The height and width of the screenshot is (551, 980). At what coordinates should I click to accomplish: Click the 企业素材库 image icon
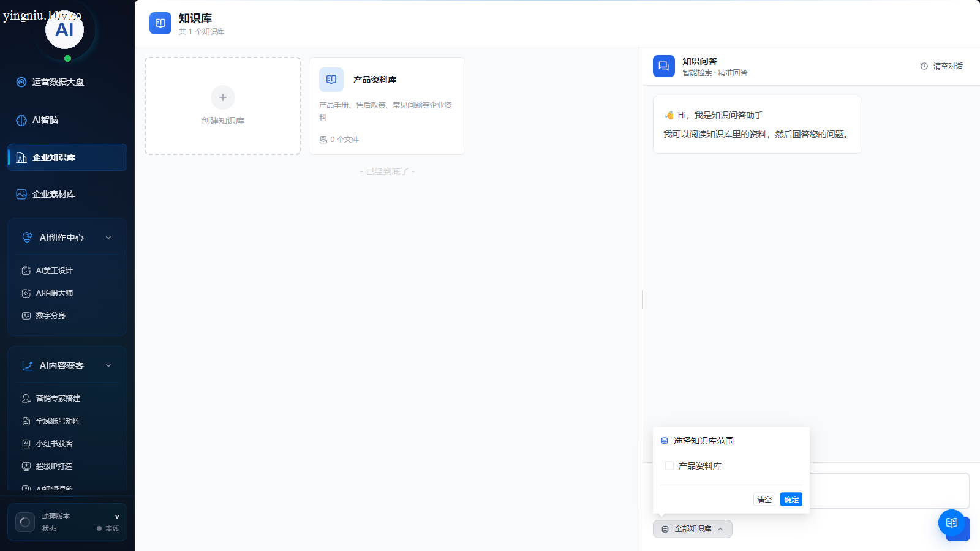[21, 194]
